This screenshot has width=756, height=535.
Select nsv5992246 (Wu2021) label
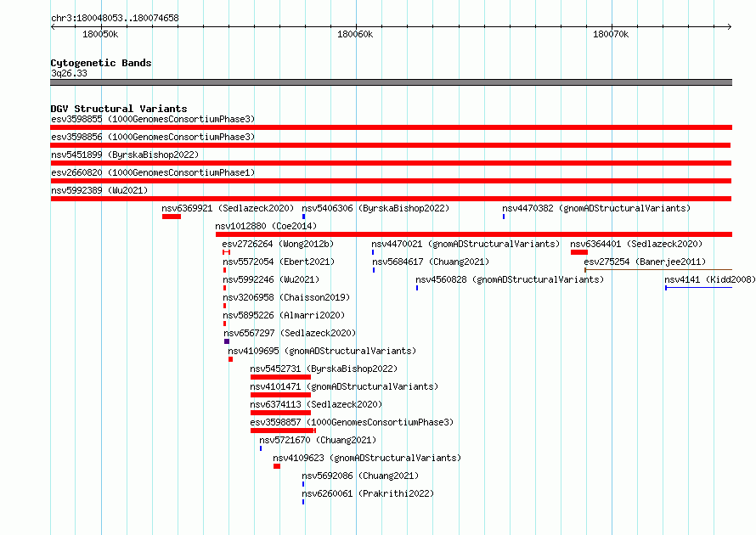pos(271,279)
